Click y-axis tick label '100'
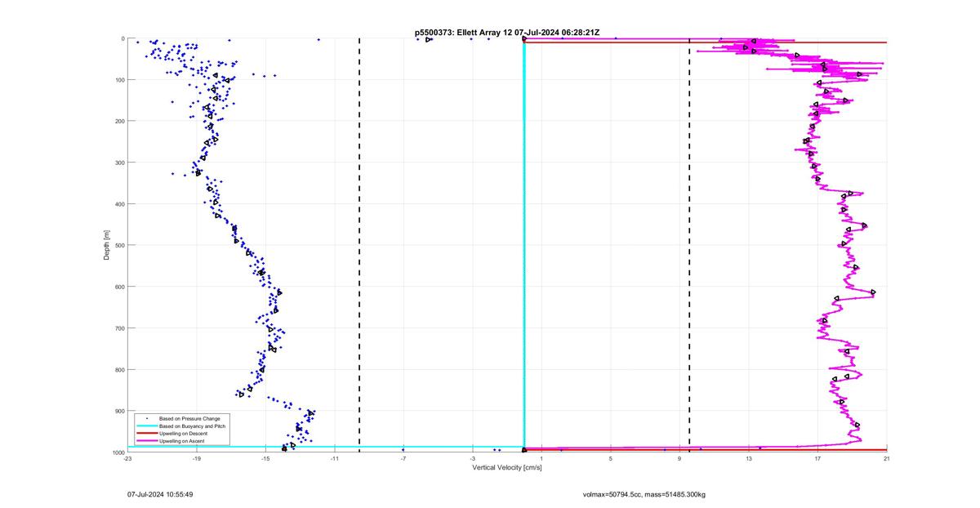Viewport: 980px width, 508px height. pyautogui.click(x=118, y=80)
